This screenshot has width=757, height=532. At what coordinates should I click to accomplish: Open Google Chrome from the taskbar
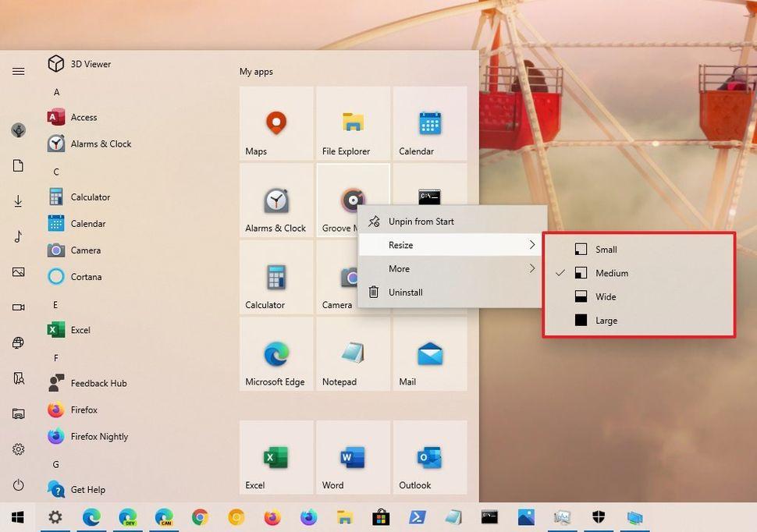point(200,517)
